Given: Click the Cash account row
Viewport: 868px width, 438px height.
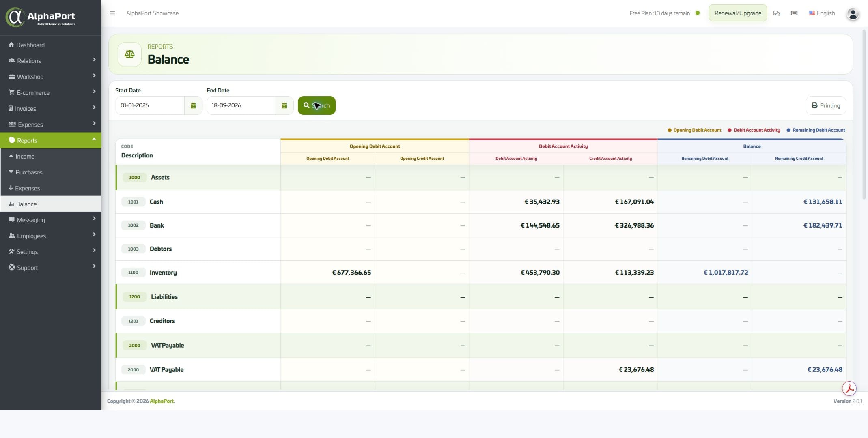Looking at the screenshot, I should 481,202.
